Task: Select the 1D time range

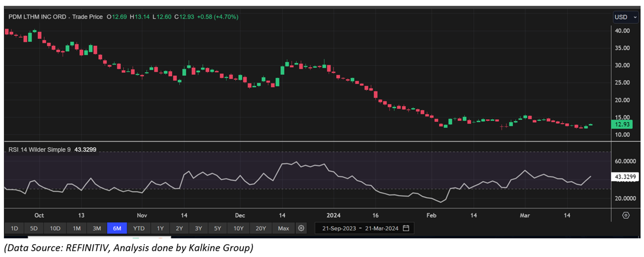Action: 14,228
